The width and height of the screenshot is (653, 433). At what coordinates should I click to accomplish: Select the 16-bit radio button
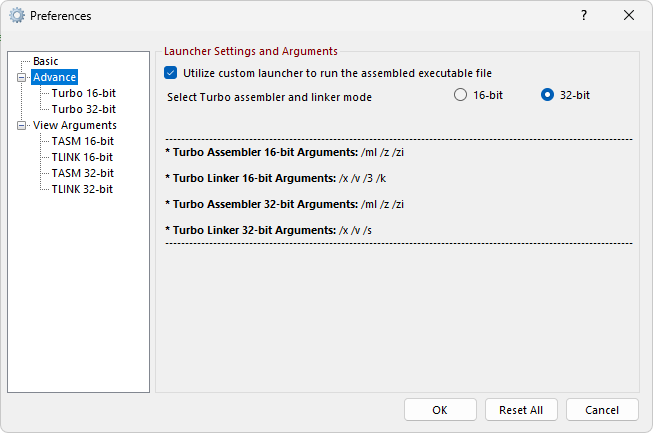tap(460, 95)
